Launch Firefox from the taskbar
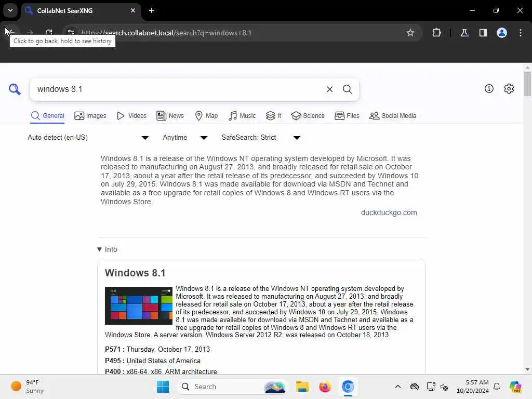The height and width of the screenshot is (399, 532). 325,387
